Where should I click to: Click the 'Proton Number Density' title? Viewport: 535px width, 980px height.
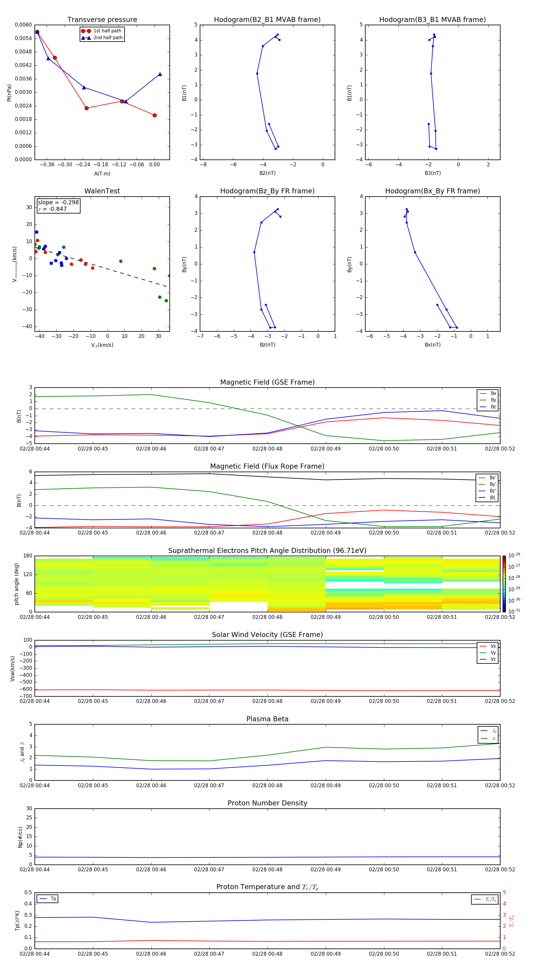(x=267, y=803)
